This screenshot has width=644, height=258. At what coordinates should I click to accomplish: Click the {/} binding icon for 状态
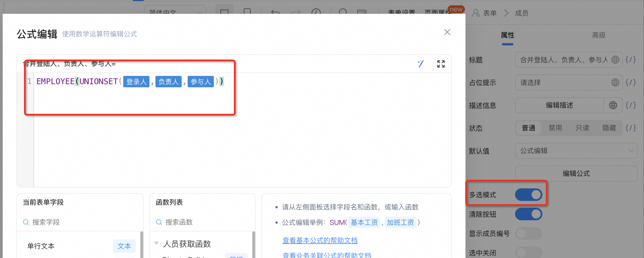coord(631,128)
